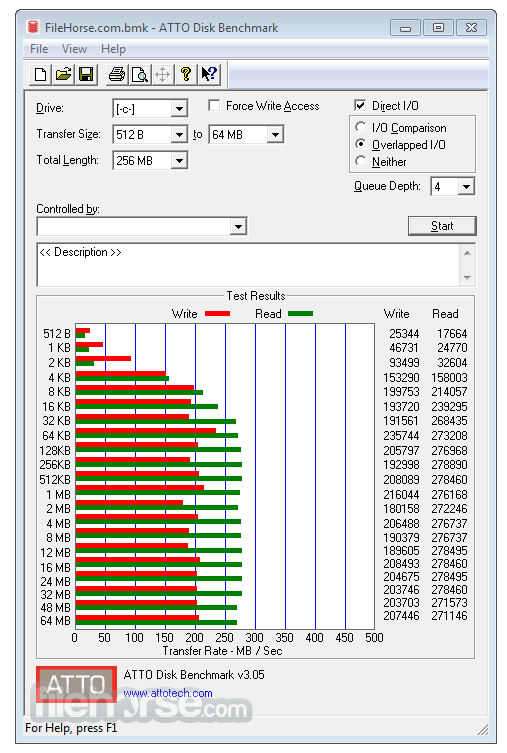507x753 pixels.
Task: Click the Description scrollbar up arrow
Action: pos(467,253)
